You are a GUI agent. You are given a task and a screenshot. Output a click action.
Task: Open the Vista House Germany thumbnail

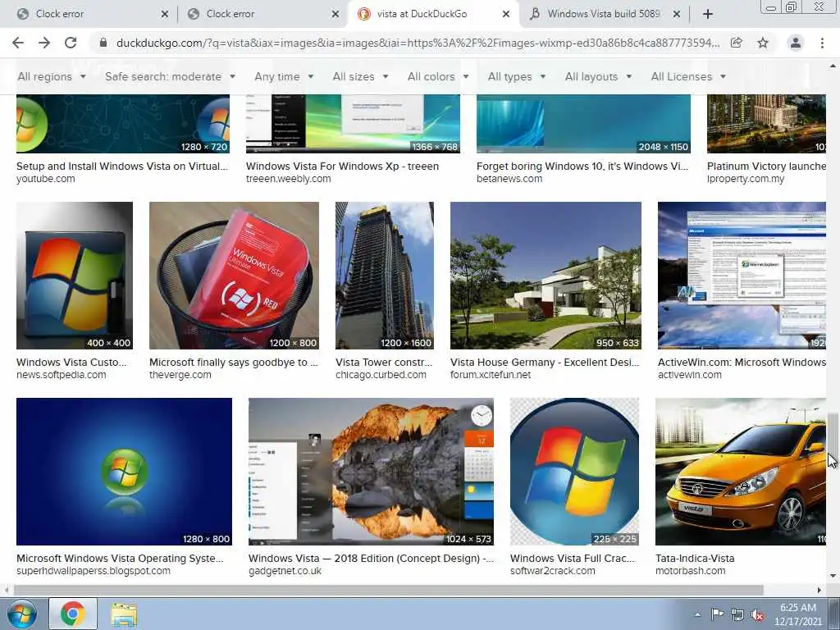pyautogui.click(x=546, y=276)
